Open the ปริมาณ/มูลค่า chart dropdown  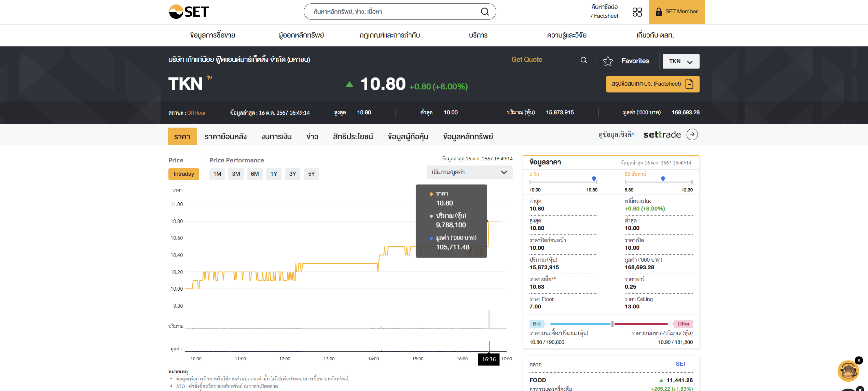point(469,172)
